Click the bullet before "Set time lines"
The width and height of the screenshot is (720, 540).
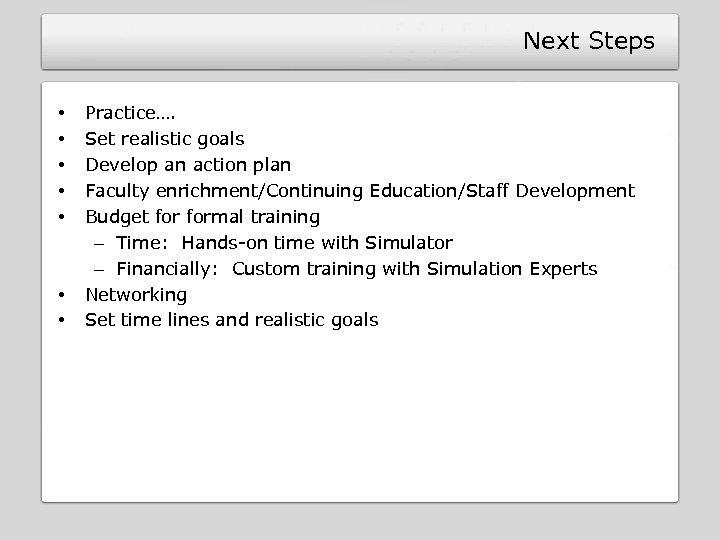click(61, 321)
